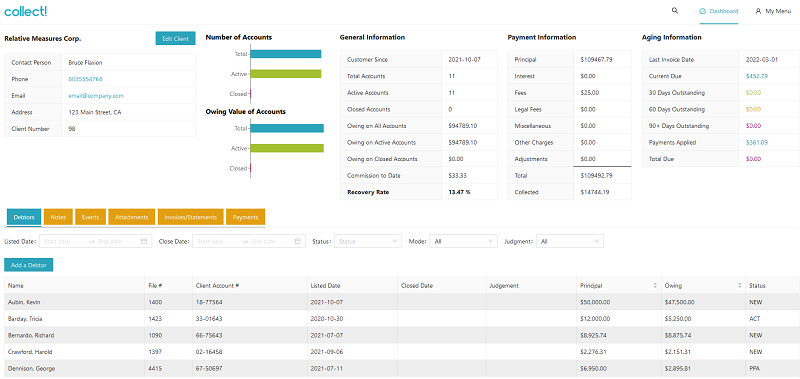Click the Client Account # column header

(x=249, y=286)
